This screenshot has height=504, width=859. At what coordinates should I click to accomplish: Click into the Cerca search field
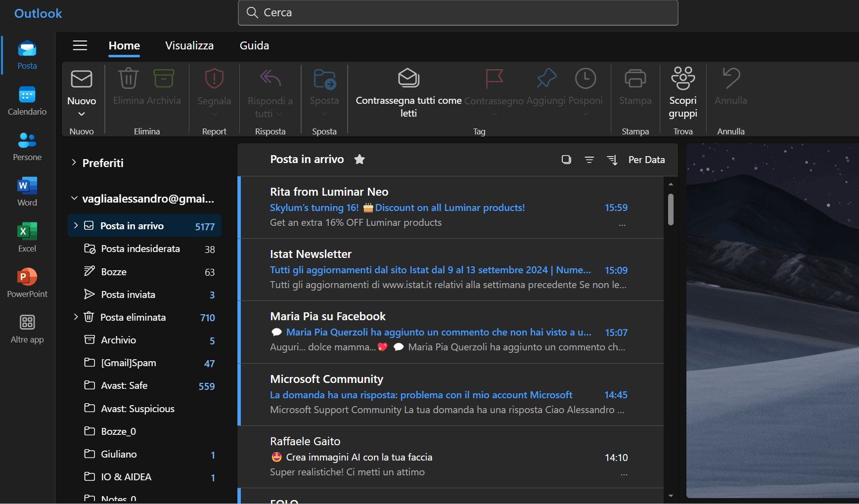(458, 13)
